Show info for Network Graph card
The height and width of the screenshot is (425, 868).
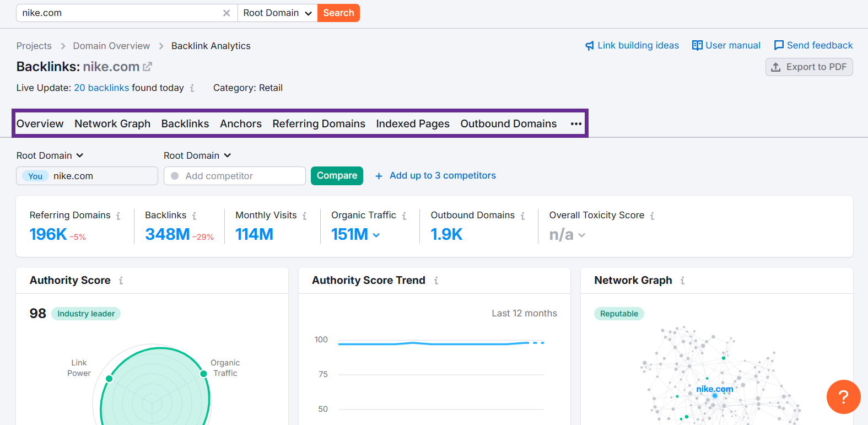682,281
